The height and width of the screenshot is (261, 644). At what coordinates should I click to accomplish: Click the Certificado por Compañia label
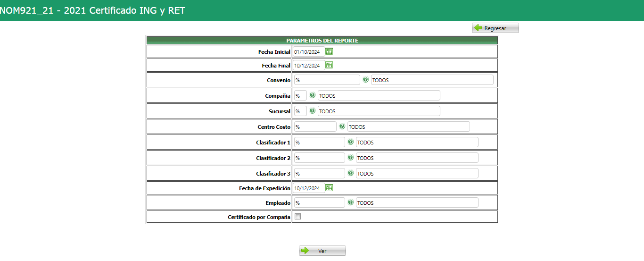(259, 217)
